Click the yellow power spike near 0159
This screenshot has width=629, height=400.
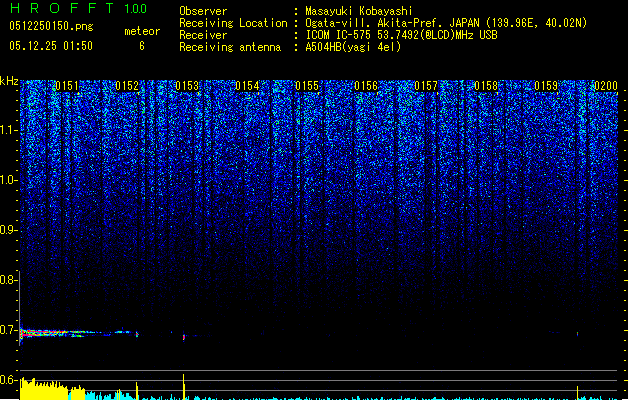pyautogui.click(x=577, y=392)
